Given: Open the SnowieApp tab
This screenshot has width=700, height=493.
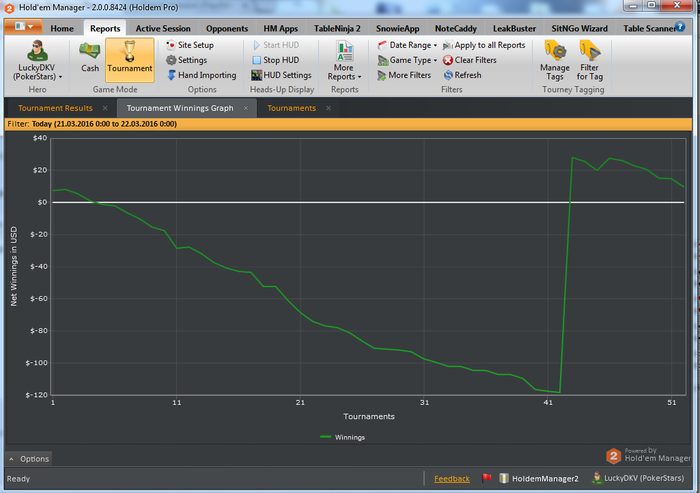Looking at the screenshot, I should 397,29.
